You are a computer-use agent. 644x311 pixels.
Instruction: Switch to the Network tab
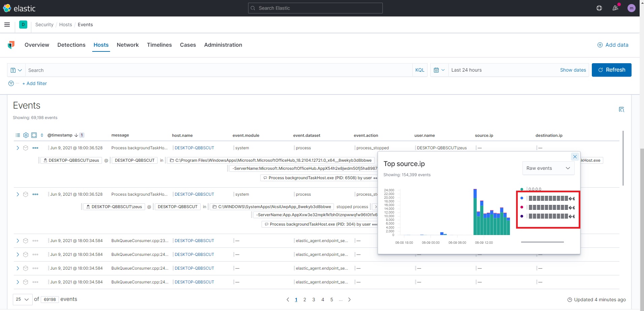128,45
